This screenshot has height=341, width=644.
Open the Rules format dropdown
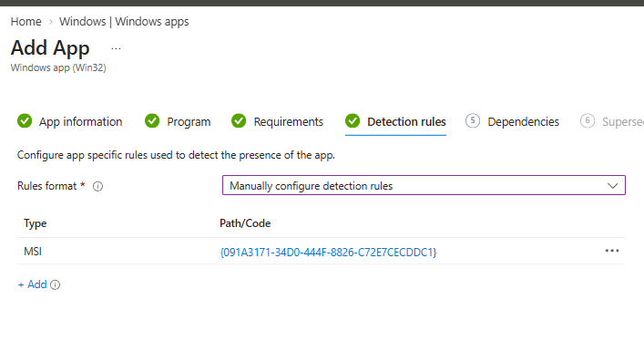coord(424,185)
